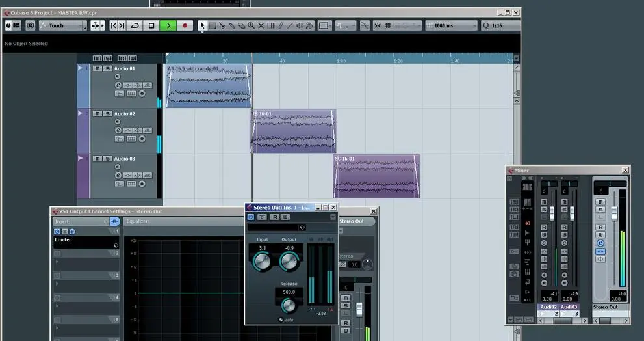Click the green Play button

[x=168, y=25]
